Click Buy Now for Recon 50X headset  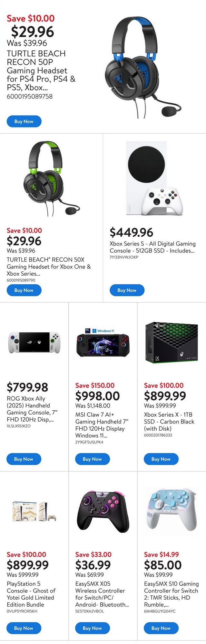(24, 290)
